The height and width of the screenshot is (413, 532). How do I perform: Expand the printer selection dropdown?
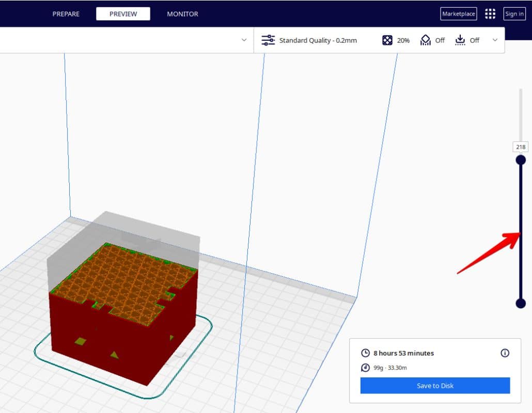tap(243, 40)
